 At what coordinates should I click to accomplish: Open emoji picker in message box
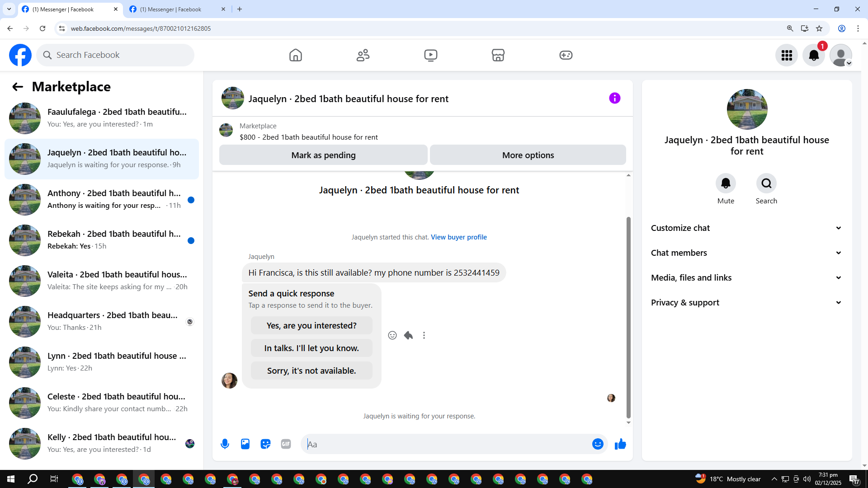point(598,444)
